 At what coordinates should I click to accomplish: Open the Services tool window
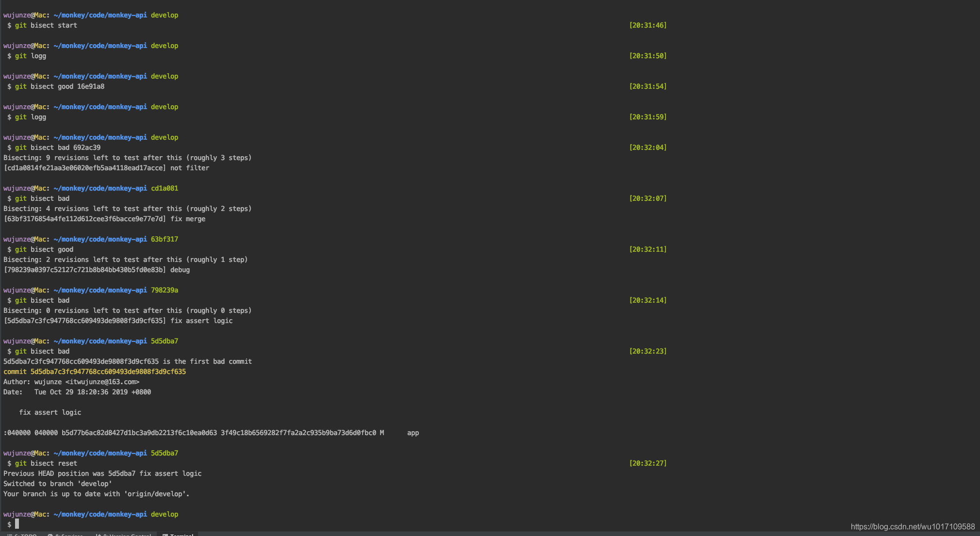point(68,534)
